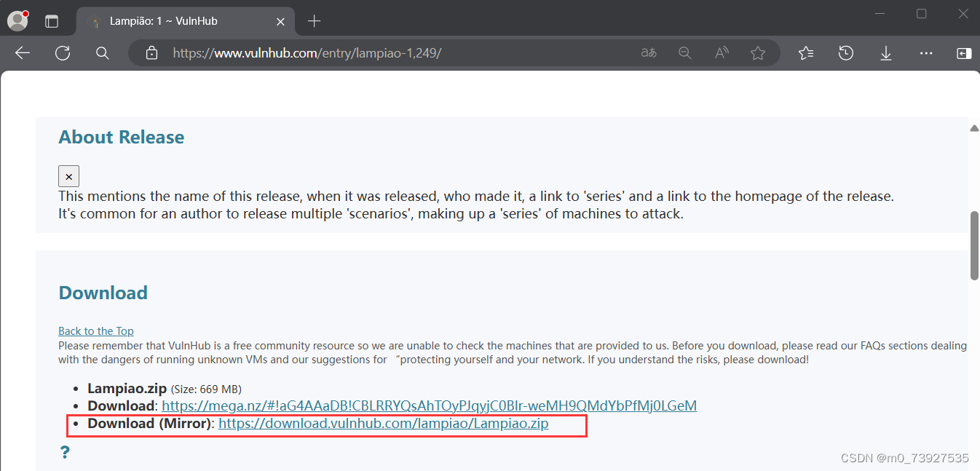Viewport: 980px width, 471px height.
Task: Open browsing history
Action: click(x=845, y=52)
